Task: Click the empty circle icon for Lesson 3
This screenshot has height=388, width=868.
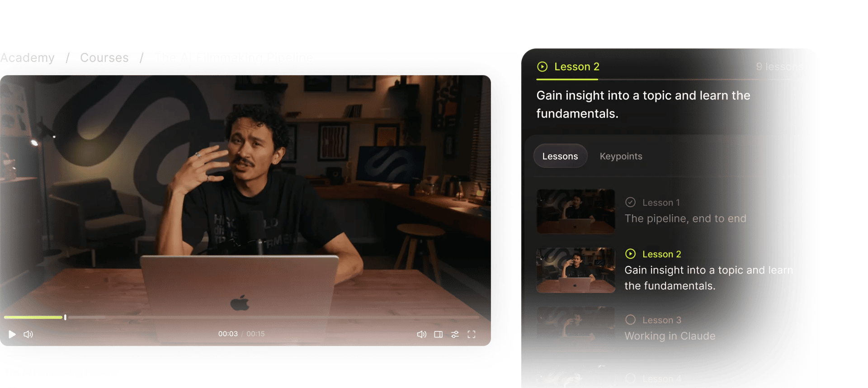Action: 630,320
